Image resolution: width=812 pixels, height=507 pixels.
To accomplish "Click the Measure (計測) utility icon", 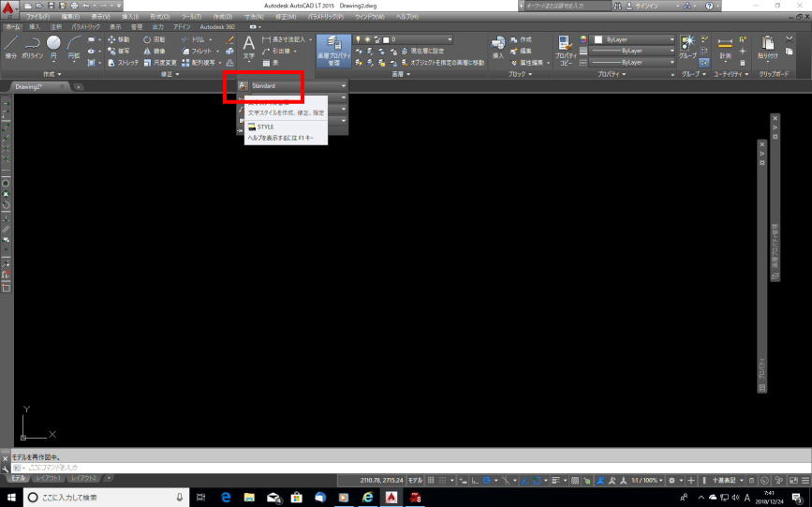I will (725, 48).
